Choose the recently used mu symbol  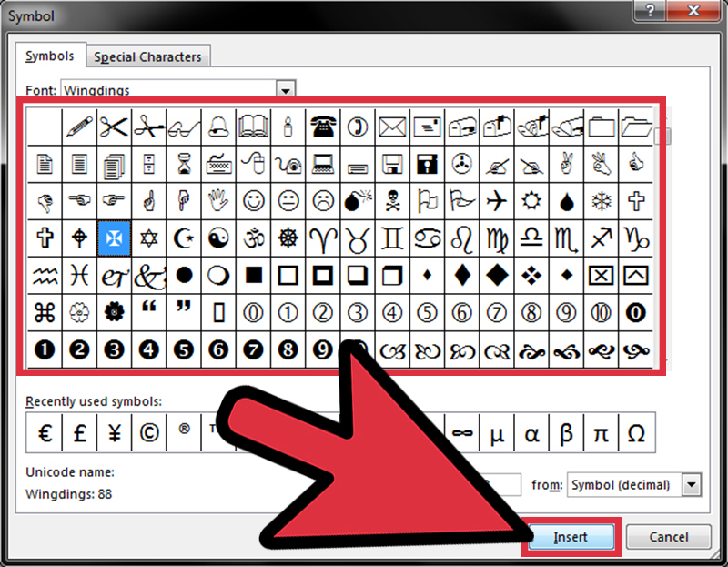[x=497, y=433]
